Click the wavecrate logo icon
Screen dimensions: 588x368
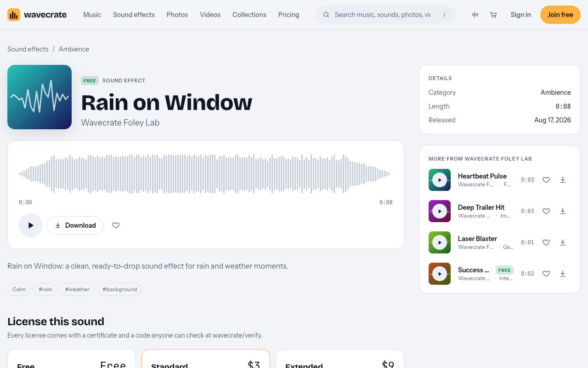click(x=14, y=15)
